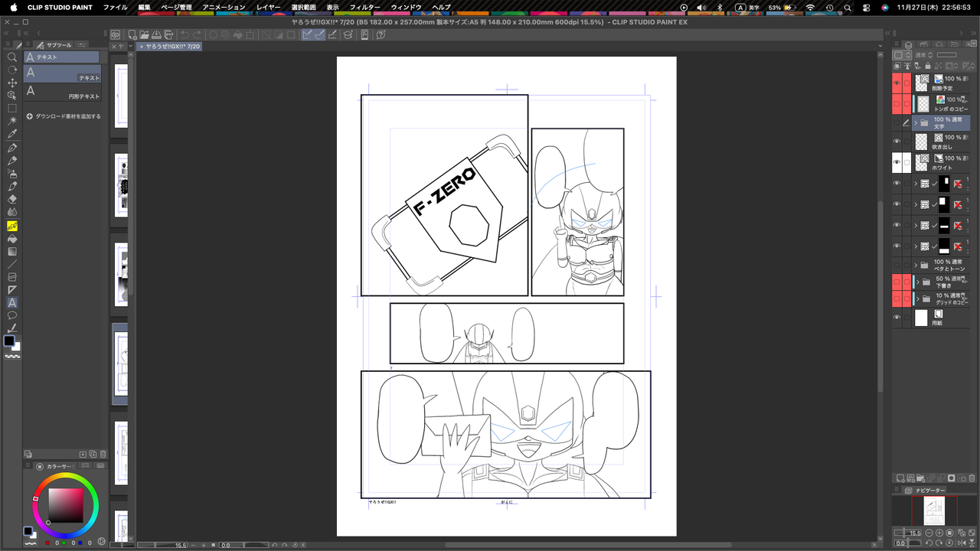This screenshot has height=551, width=980.
Task: Hide the 吹き出し layer
Action: pyautogui.click(x=897, y=142)
